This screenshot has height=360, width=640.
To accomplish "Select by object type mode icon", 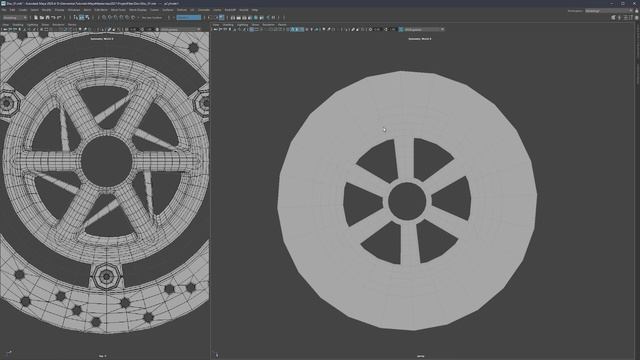I will click(82, 18).
